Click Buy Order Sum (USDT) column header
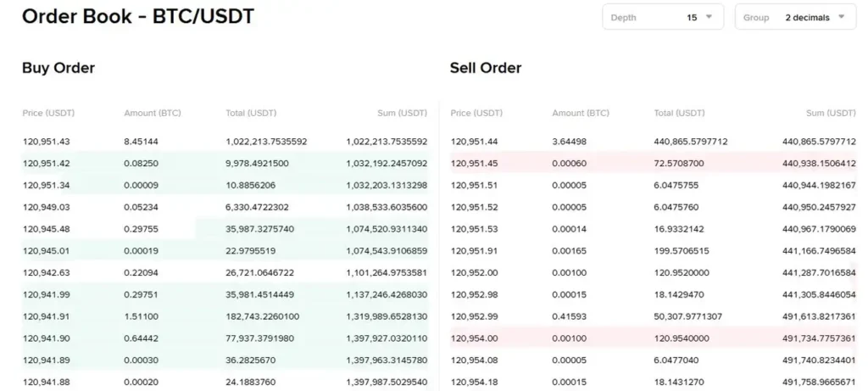868x391 pixels. coord(402,113)
